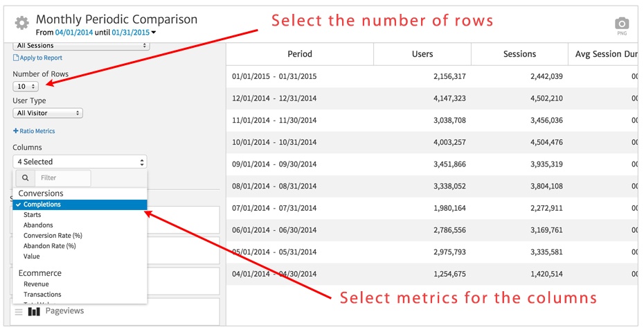Click period 12/01/2014 - 12/31/2014 cell
The image size is (644, 330).
pyautogui.click(x=274, y=98)
